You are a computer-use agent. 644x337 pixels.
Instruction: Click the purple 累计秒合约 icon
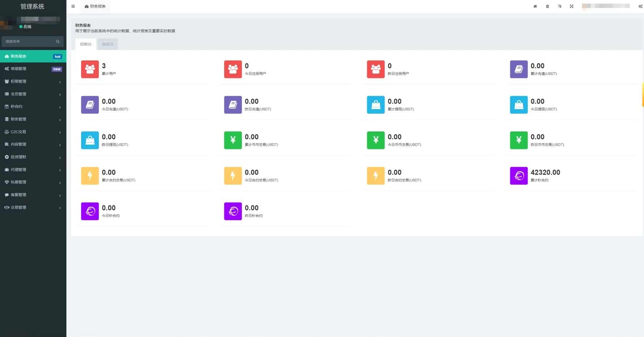coord(519,176)
